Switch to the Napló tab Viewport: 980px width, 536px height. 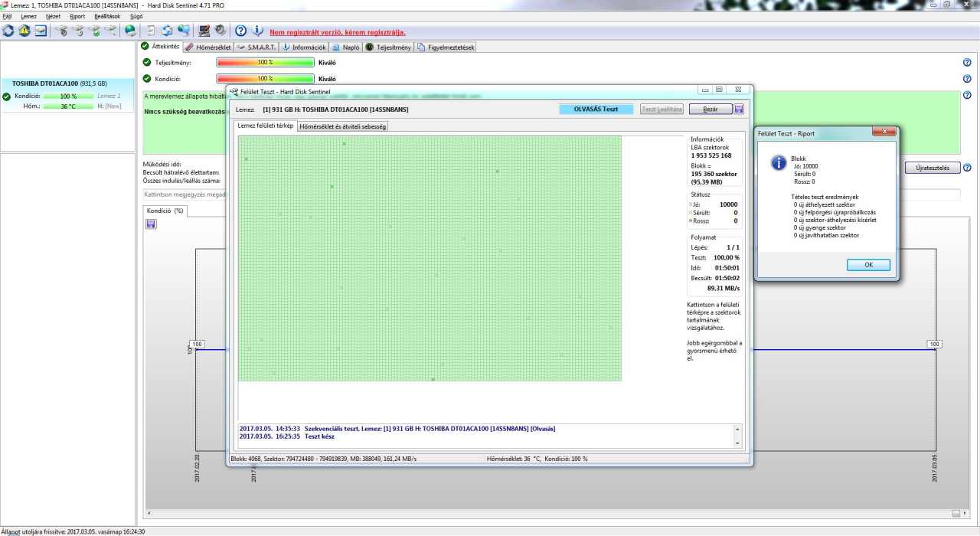tap(346, 47)
